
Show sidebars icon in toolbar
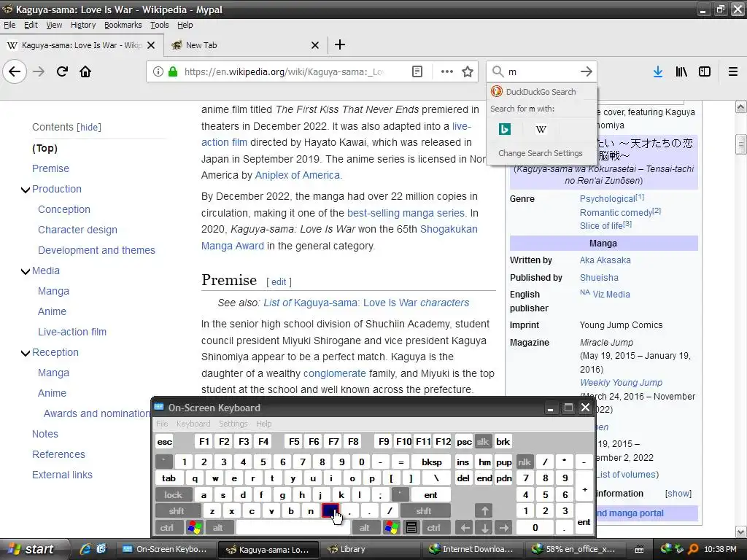[705, 72]
